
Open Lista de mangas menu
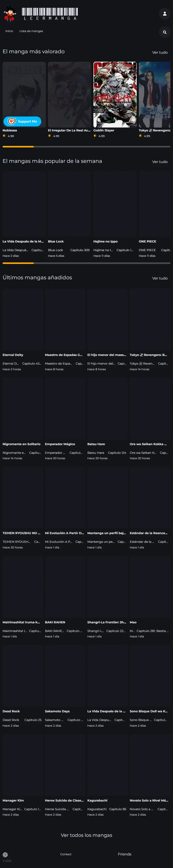(x=31, y=31)
